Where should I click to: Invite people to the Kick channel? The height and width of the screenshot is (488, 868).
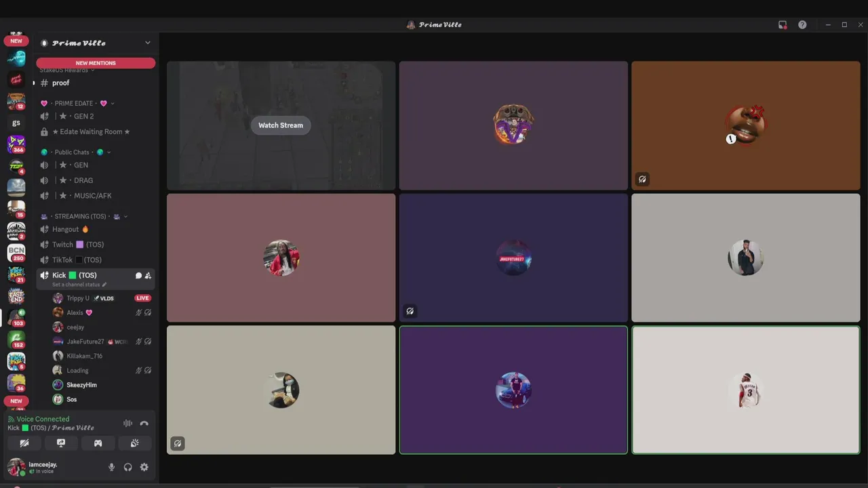(x=148, y=275)
